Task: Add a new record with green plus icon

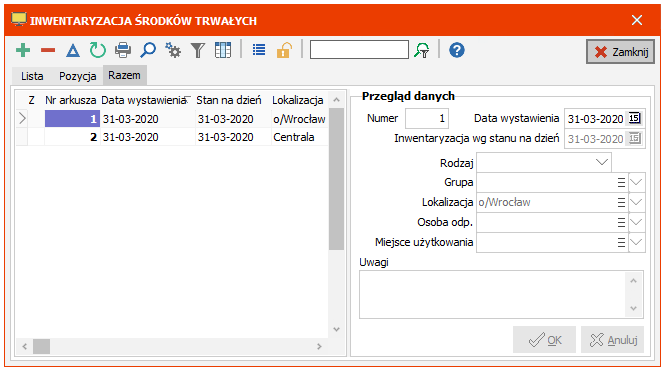Action: coord(23,50)
